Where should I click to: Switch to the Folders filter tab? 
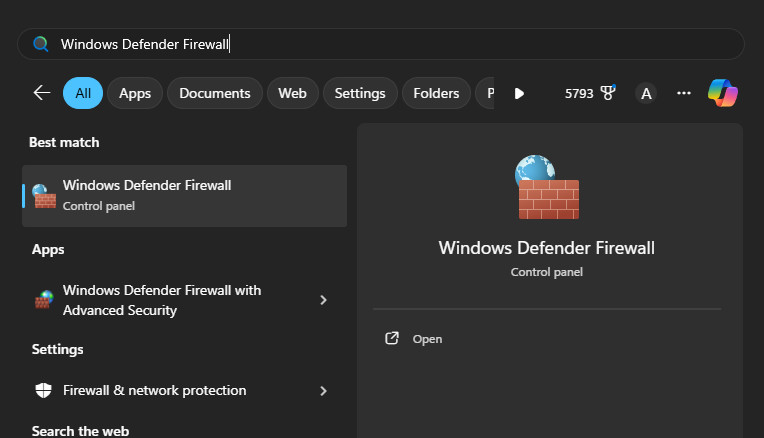pos(436,93)
